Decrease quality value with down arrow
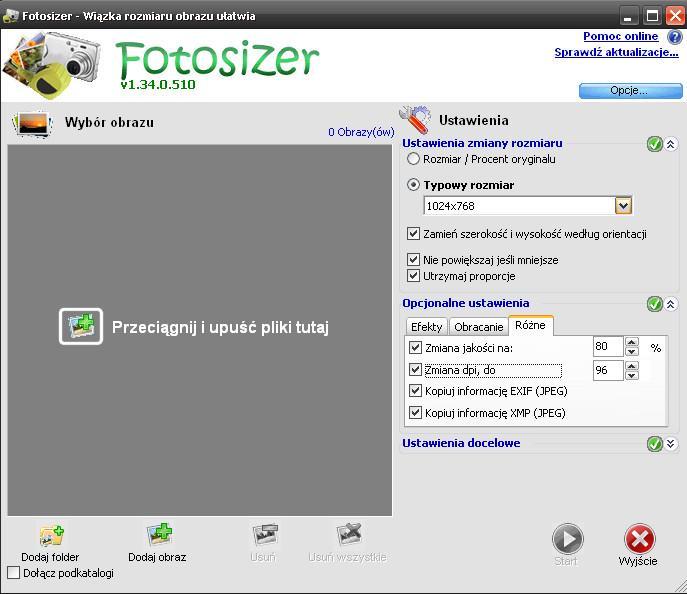 point(632,351)
